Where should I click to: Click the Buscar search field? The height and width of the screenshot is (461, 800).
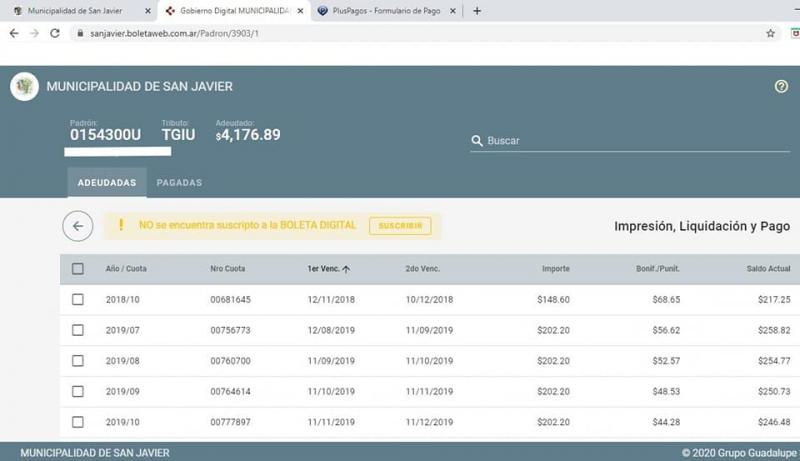(630, 141)
